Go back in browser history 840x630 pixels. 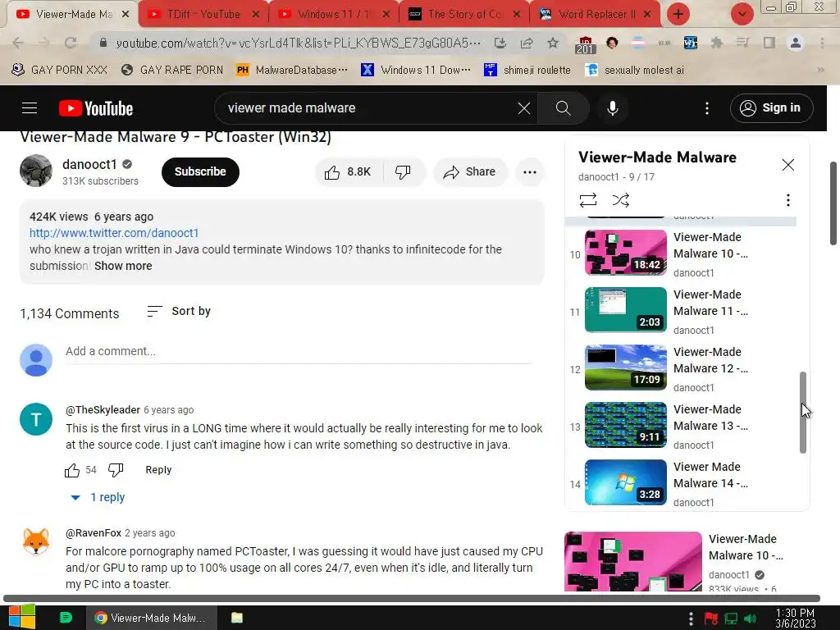[x=18, y=43]
